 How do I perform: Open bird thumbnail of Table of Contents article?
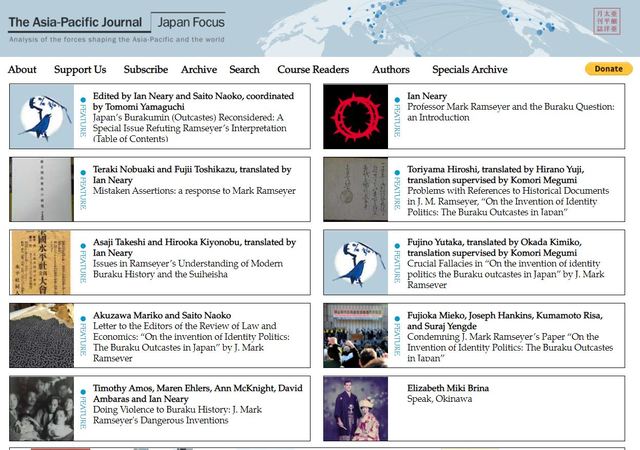click(x=42, y=116)
